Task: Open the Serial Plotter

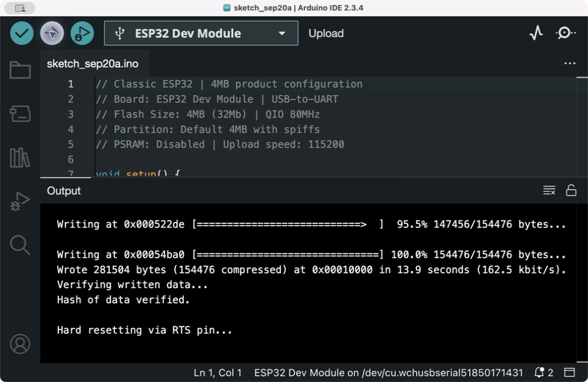Action: [x=536, y=33]
